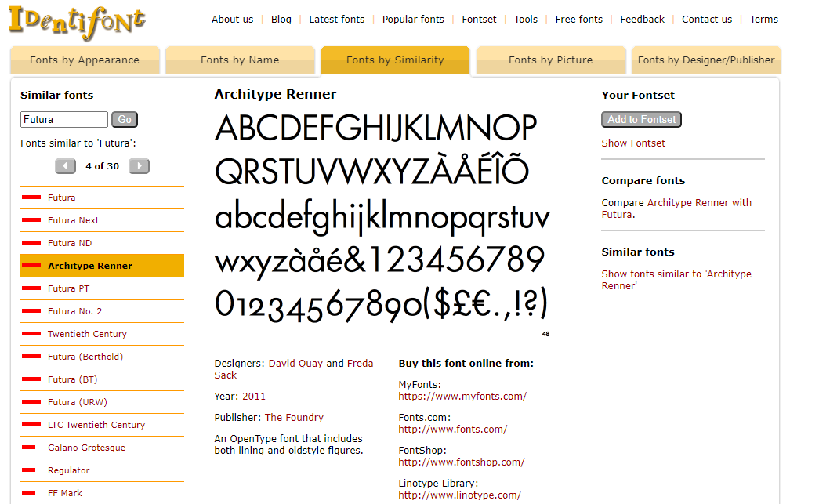Image resolution: width=819 pixels, height=504 pixels.
Task: Select Futura Next in the list
Action: point(73,220)
